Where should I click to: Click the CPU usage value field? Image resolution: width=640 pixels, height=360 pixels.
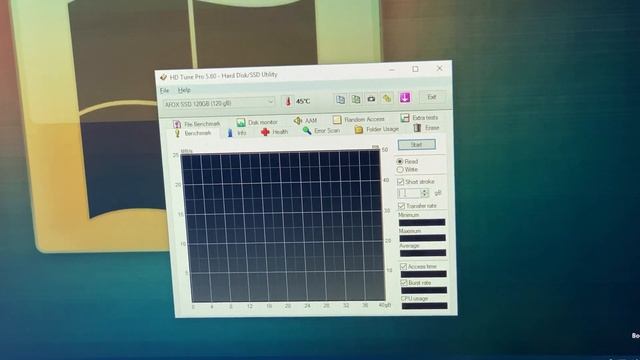[x=424, y=306]
